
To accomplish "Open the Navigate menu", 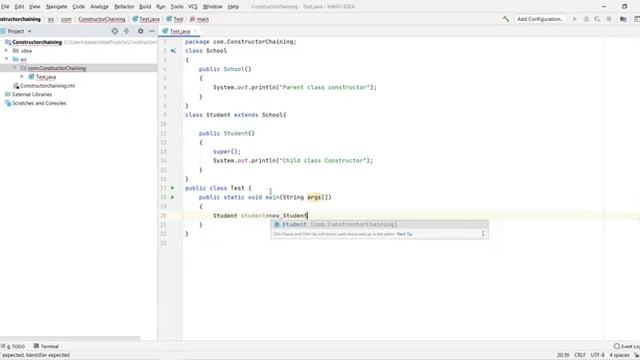I will point(56,7).
